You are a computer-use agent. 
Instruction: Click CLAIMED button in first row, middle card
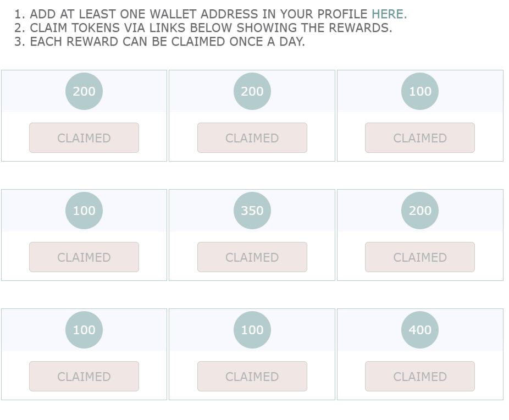(252, 137)
